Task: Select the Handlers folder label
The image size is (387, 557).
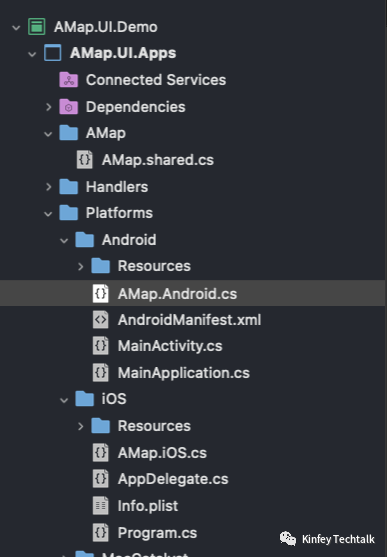Action: click(x=117, y=187)
